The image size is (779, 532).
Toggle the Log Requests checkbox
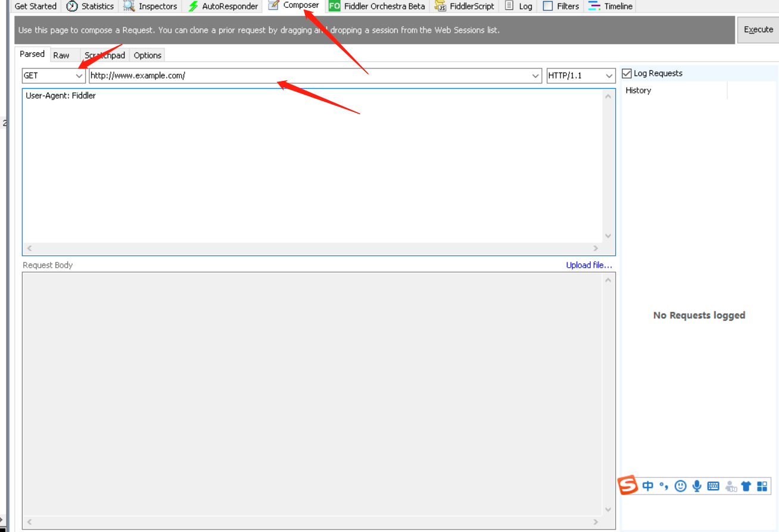627,73
